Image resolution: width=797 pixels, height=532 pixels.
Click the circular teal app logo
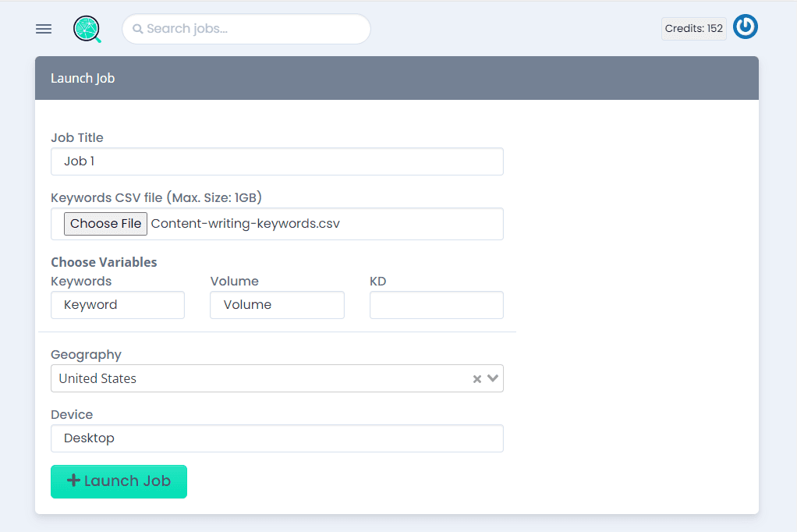coord(87,28)
